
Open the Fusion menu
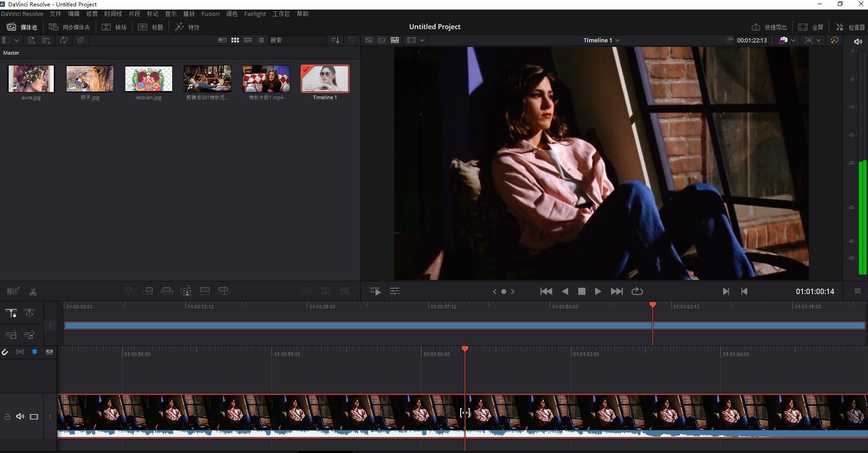(x=210, y=14)
